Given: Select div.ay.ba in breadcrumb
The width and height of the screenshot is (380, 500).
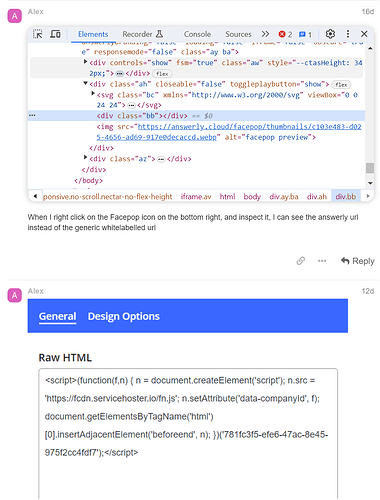Looking at the screenshot, I should 284,197.
